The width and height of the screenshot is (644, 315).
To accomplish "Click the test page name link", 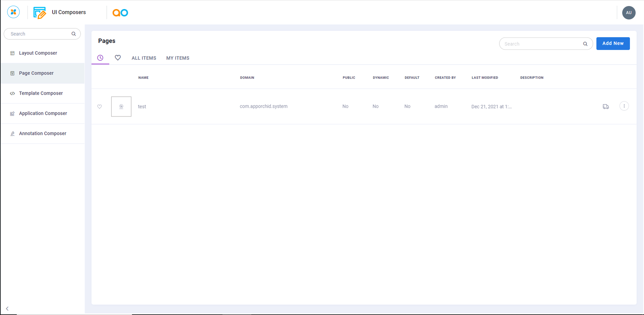I will (x=142, y=107).
